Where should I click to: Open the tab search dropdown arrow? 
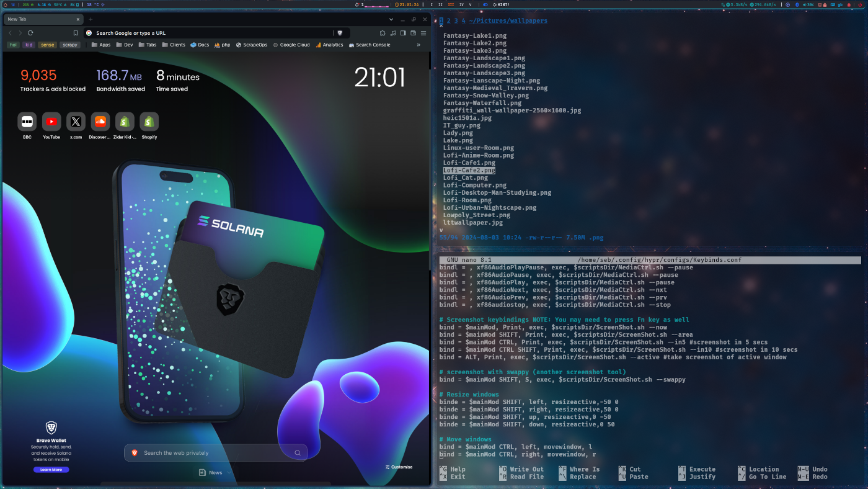click(x=391, y=19)
